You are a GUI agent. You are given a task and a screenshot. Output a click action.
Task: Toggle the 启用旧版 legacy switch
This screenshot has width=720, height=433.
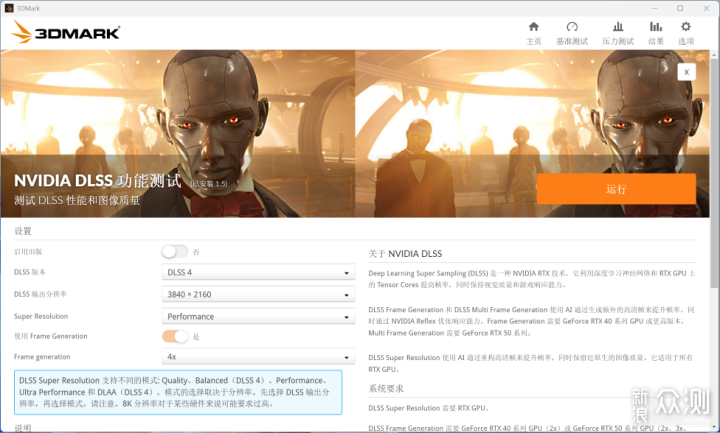(174, 252)
